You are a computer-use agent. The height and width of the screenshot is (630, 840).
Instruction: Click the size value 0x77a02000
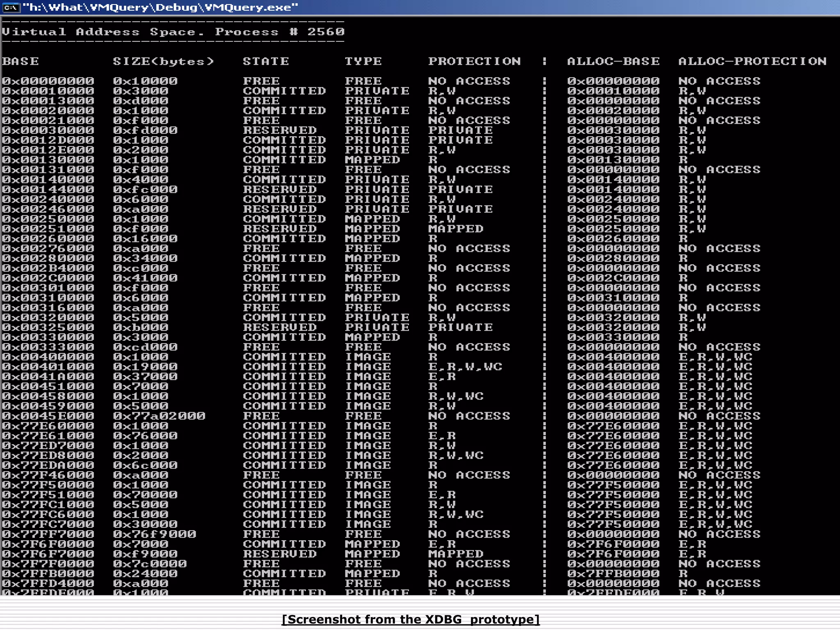point(159,416)
